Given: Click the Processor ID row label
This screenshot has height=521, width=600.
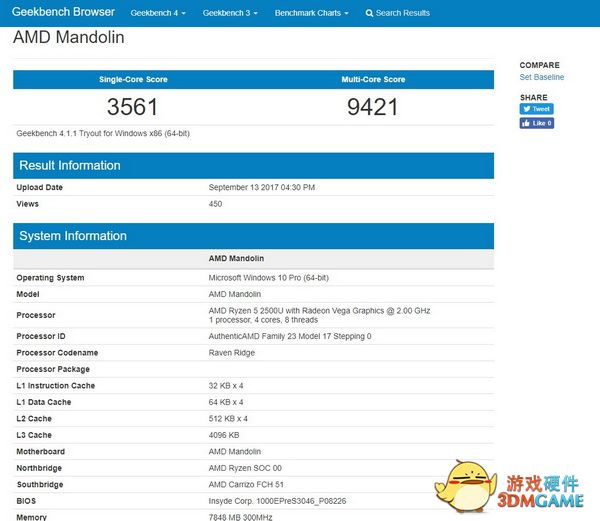Looking at the screenshot, I should [x=41, y=336].
